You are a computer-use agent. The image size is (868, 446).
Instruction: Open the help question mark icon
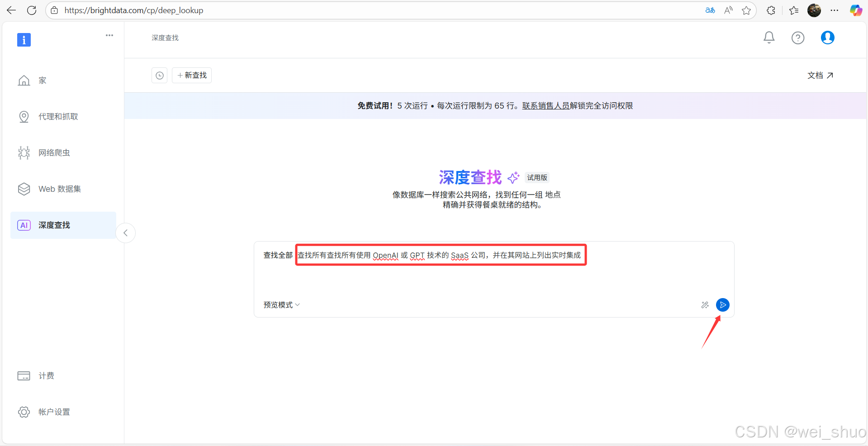click(x=798, y=38)
